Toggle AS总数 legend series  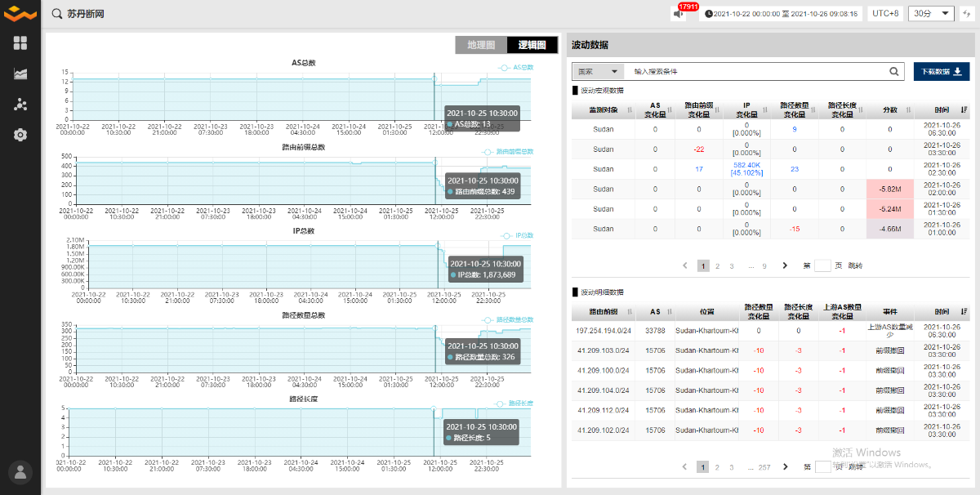(516, 67)
